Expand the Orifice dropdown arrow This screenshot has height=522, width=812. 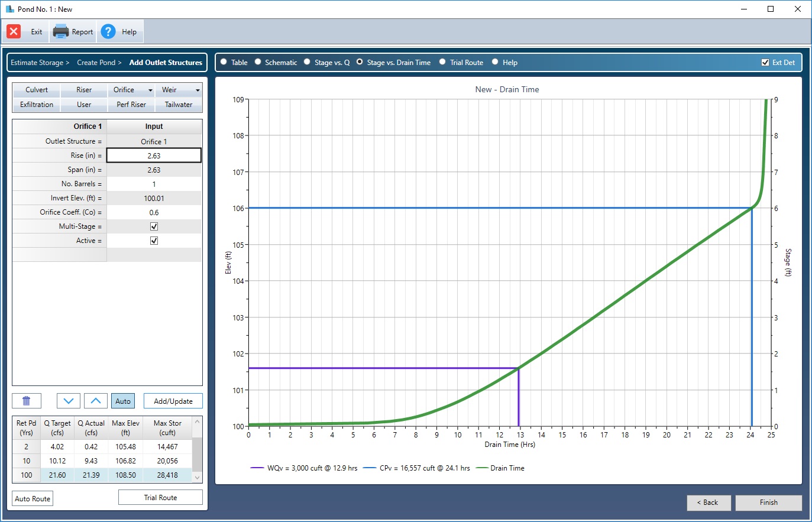pos(150,90)
